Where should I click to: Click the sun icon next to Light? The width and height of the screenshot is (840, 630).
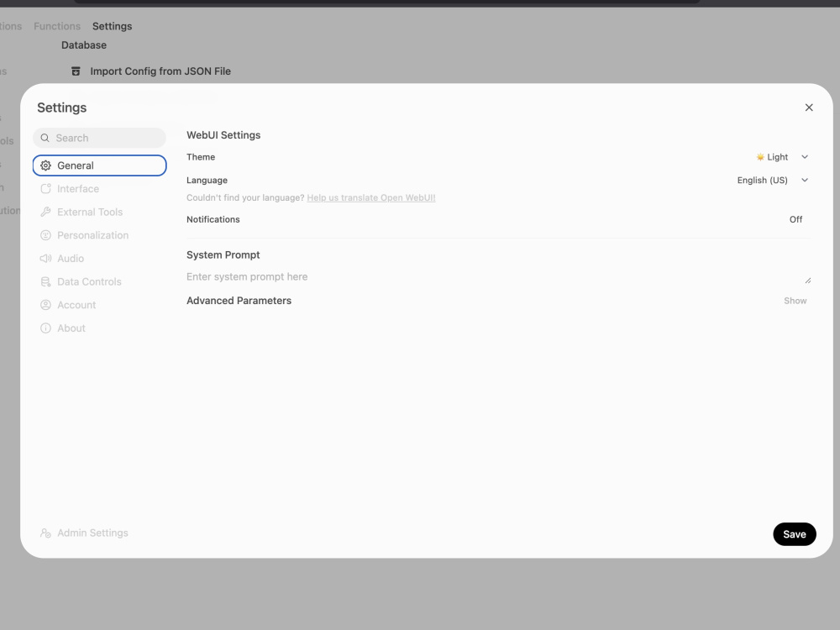pos(759,157)
